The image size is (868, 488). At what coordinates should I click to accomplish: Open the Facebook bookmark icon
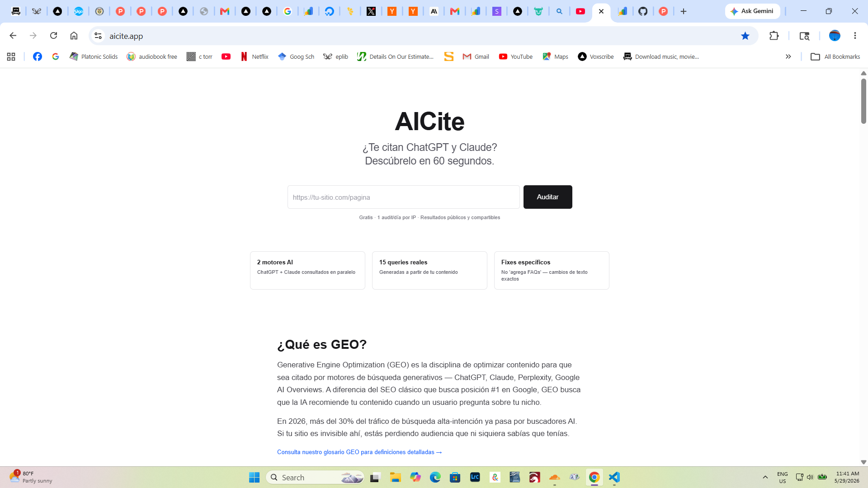tap(38, 56)
